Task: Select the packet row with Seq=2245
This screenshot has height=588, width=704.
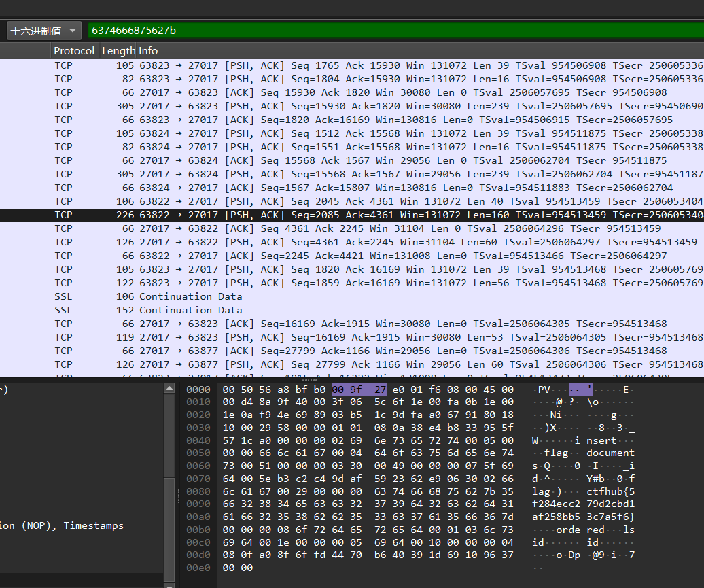Action: 352,256
